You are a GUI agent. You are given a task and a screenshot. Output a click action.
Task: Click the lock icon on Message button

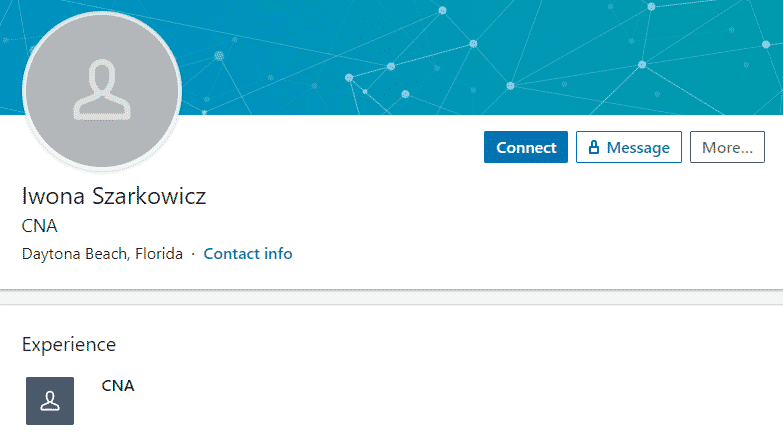[x=593, y=147]
